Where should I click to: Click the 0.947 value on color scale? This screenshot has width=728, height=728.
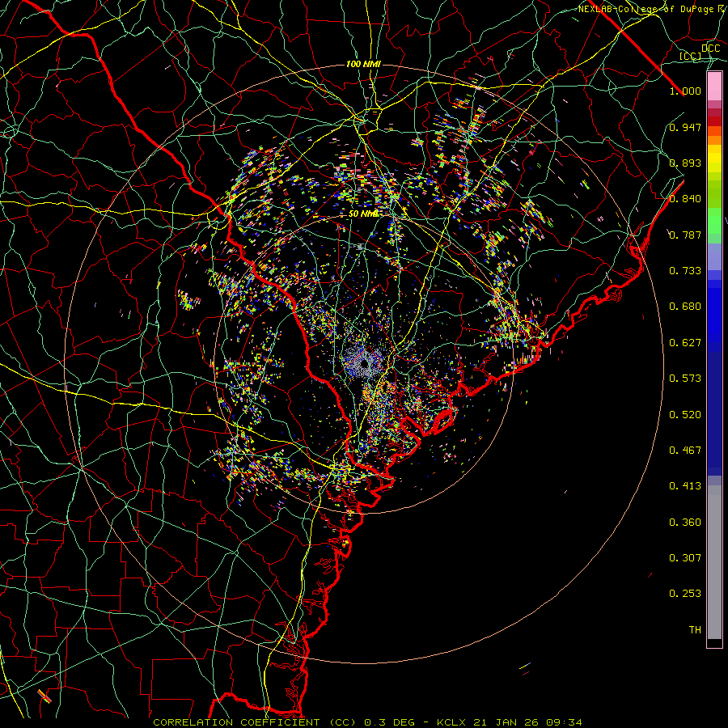685,127
